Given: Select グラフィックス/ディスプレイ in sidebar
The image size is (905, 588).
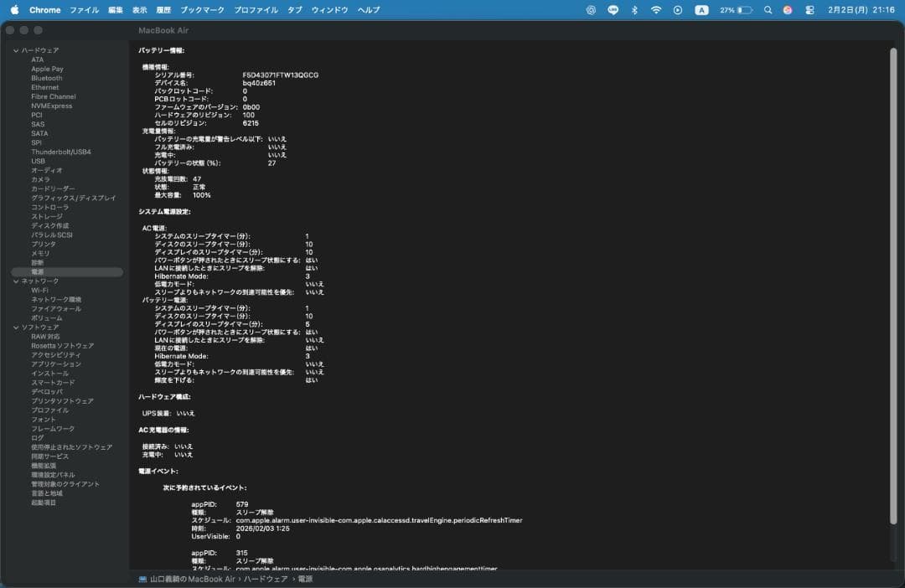Looking at the screenshot, I should [74, 198].
